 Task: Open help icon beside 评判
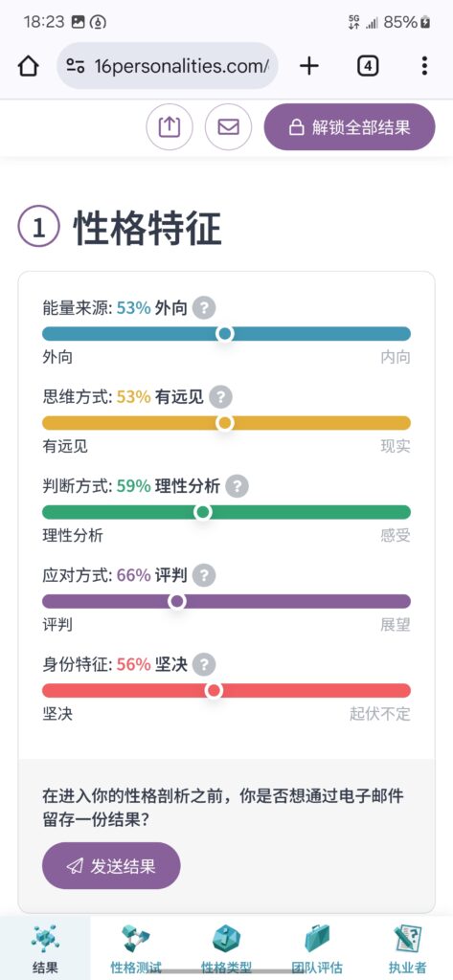pyautogui.click(x=204, y=575)
